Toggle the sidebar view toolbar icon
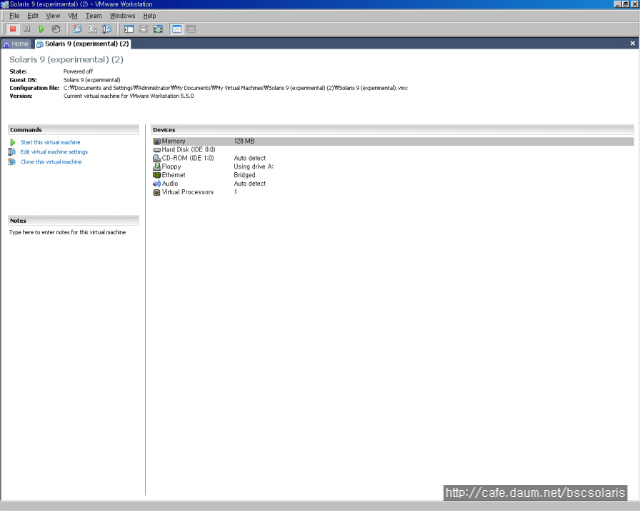 pos(129,29)
